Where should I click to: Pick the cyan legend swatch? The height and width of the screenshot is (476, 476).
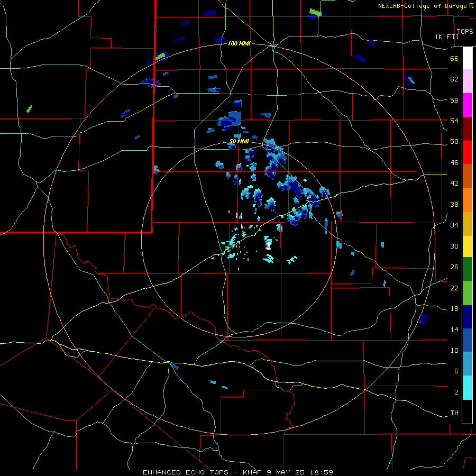pos(467,388)
